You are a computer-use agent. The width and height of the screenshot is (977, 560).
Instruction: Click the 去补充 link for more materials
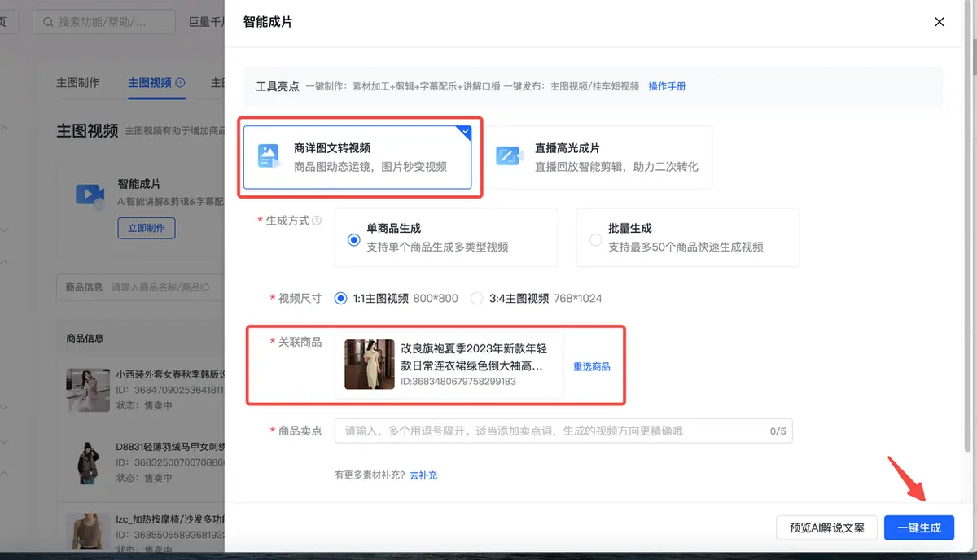pos(423,475)
